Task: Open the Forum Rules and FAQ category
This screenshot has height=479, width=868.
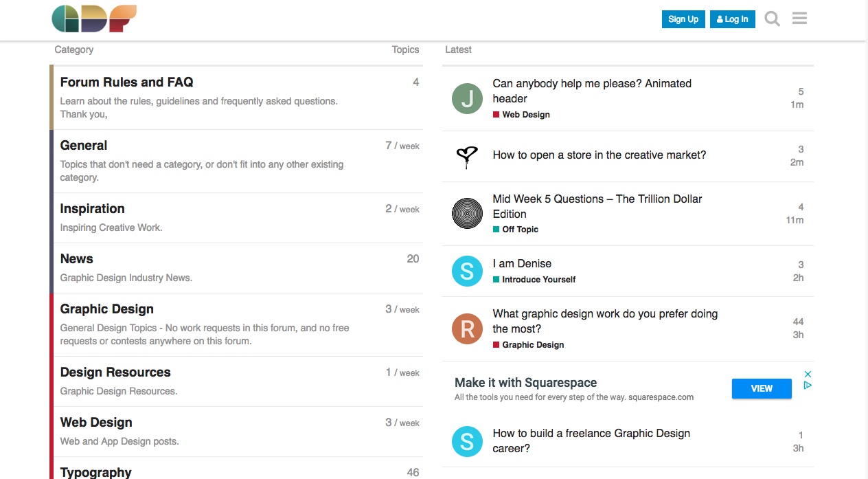Action: pyautogui.click(x=126, y=82)
